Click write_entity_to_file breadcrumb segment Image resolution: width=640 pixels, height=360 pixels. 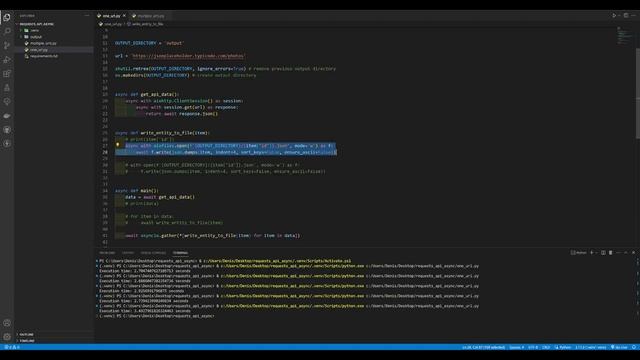pyautogui.click(x=147, y=24)
